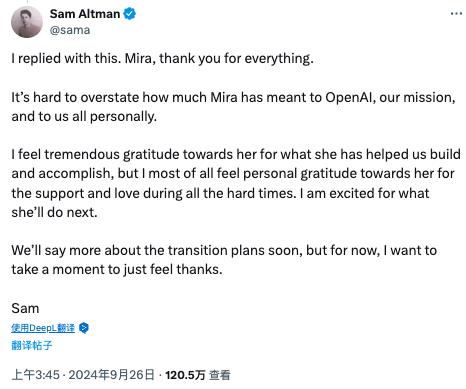Open the three-dot more options menu
This screenshot has width=466, height=389.
456,13
